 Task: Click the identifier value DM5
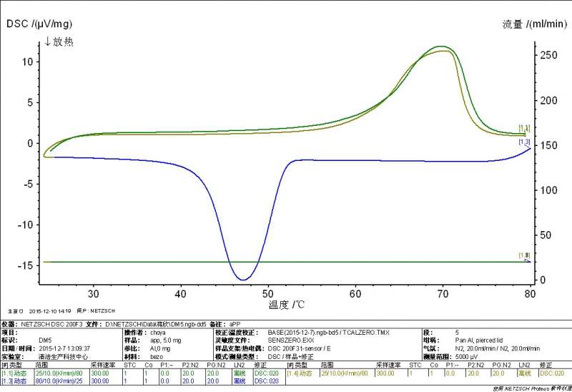coord(45,340)
